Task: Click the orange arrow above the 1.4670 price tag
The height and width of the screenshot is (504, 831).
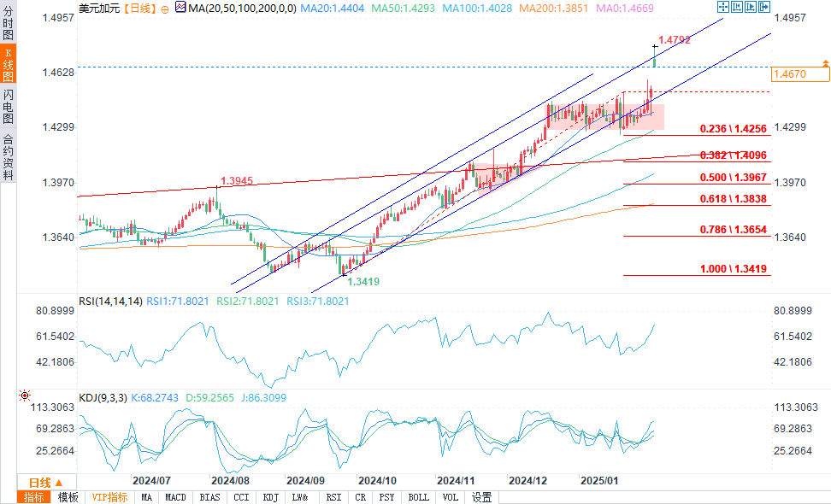Action: 825,63
